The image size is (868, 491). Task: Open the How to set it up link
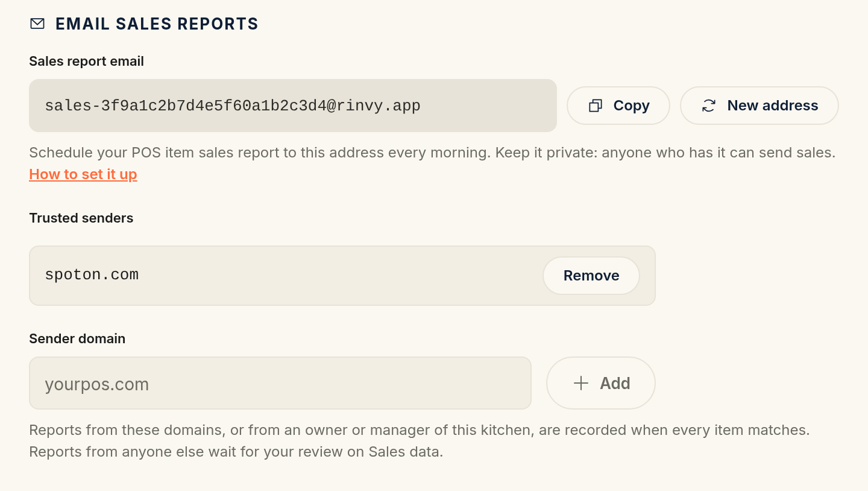[83, 174]
